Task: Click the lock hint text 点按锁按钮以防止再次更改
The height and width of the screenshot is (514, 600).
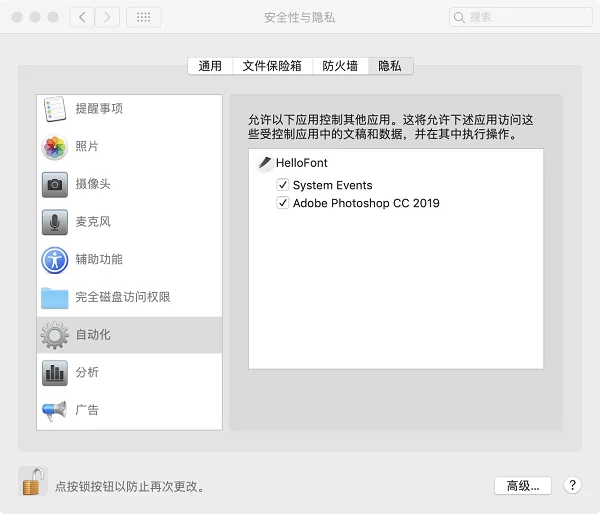Action: (x=129, y=486)
